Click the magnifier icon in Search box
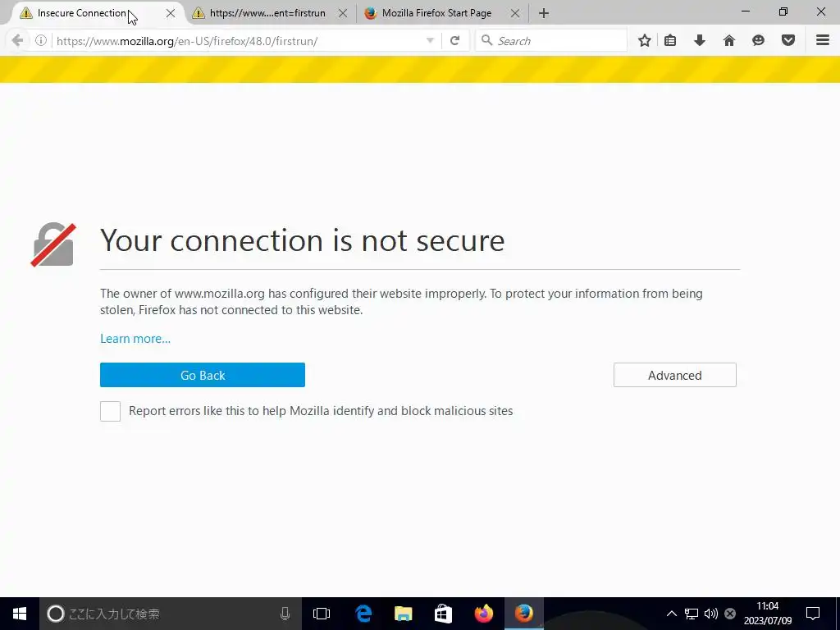The width and height of the screenshot is (840, 630). pos(486,40)
